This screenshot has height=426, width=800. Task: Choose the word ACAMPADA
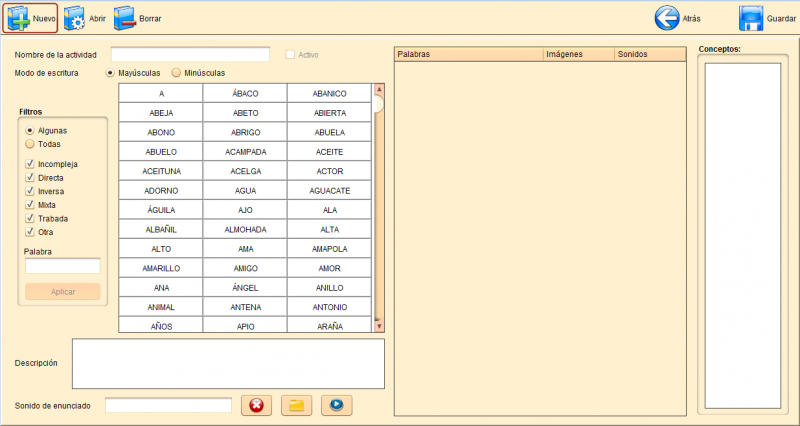(x=245, y=152)
